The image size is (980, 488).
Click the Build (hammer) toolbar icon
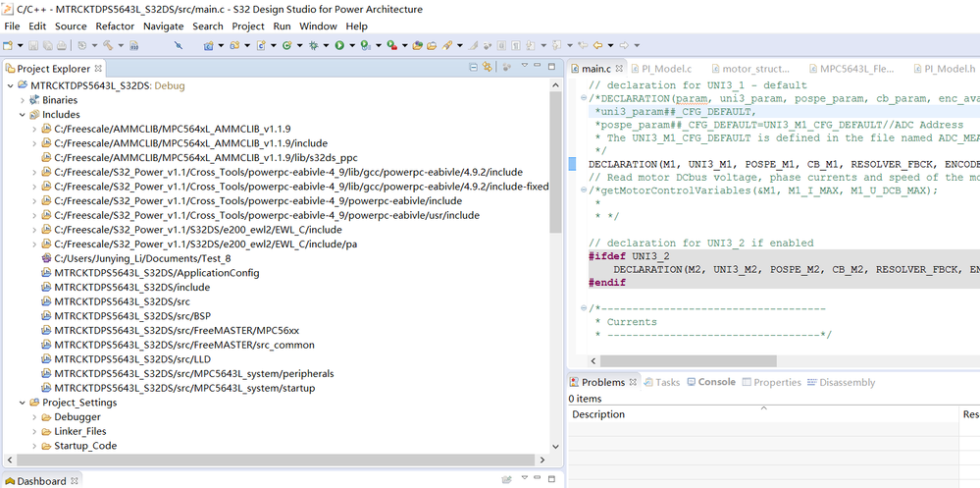pos(108,45)
